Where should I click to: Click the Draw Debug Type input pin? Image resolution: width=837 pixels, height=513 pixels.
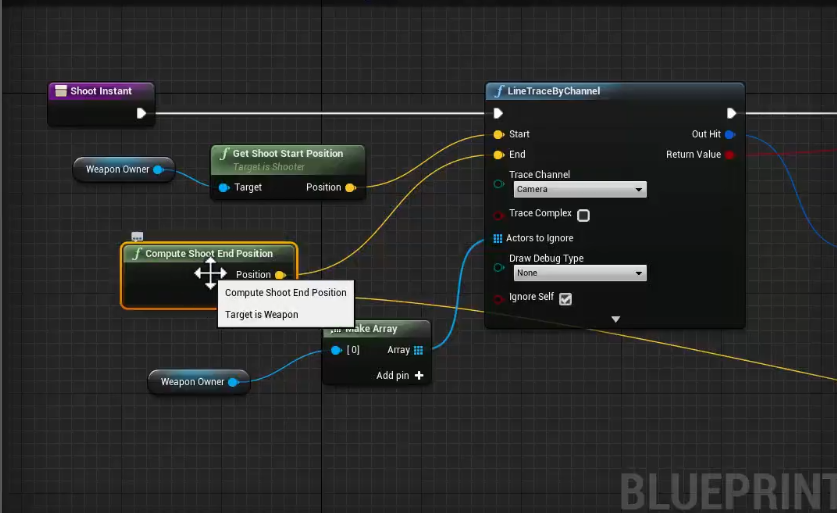pos(499,267)
